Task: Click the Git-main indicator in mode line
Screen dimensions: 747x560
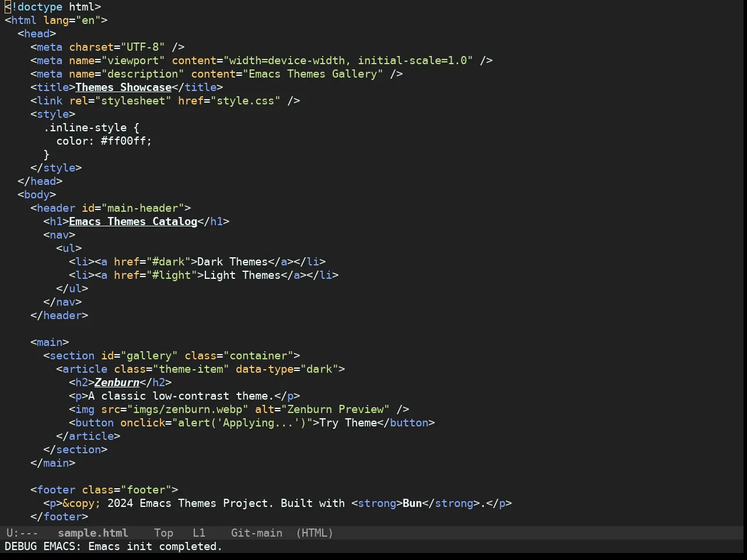Action: pyautogui.click(x=257, y=533)
